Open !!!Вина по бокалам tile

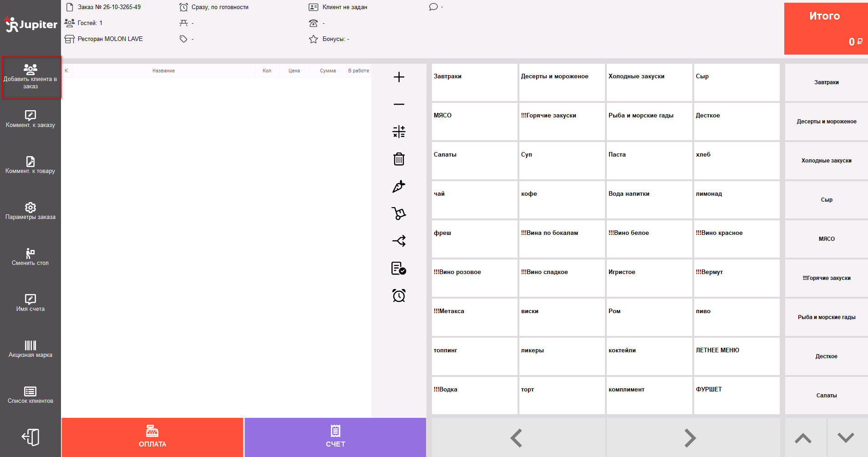[562, 239]
